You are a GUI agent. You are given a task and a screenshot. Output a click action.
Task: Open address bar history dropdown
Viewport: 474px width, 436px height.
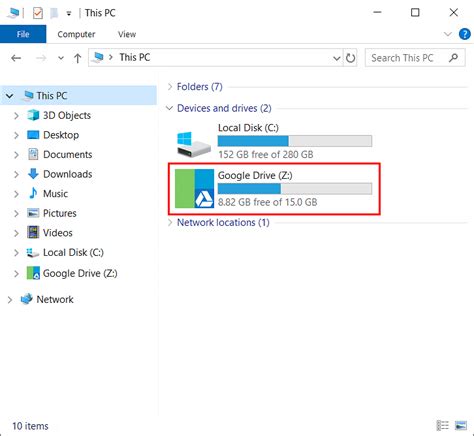tap(337, 58)
